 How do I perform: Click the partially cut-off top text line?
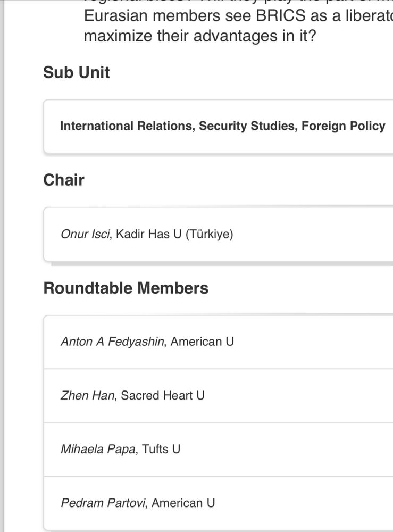(x=238, y=2)
